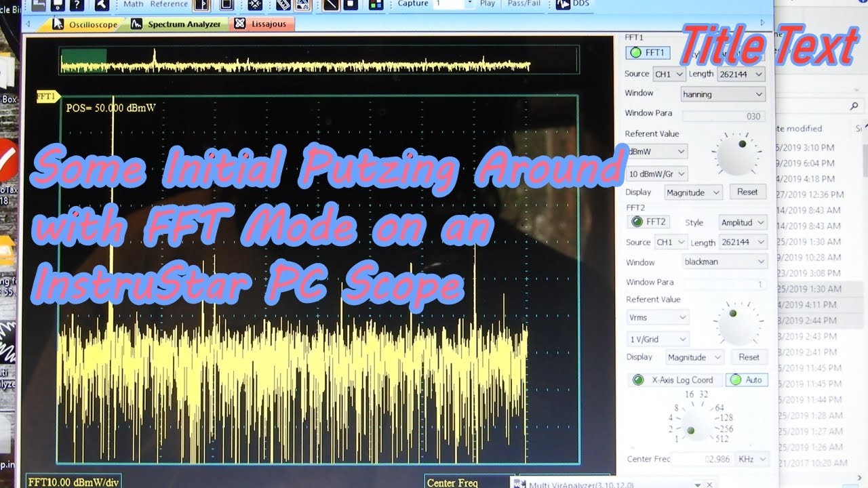Click the Spectrum Analyzer tab icon
Screen dimensions: 868x488
tap(136, 24)
